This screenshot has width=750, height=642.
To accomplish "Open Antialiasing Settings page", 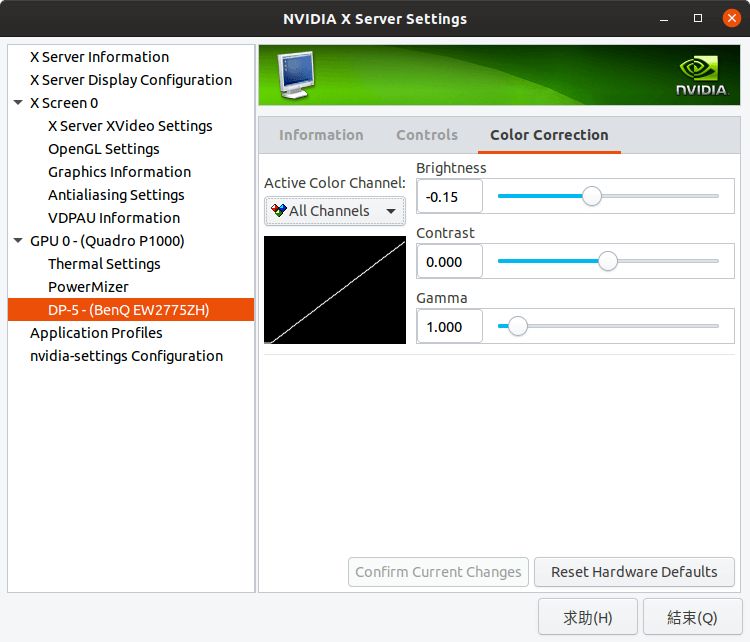I will (116, 195).
